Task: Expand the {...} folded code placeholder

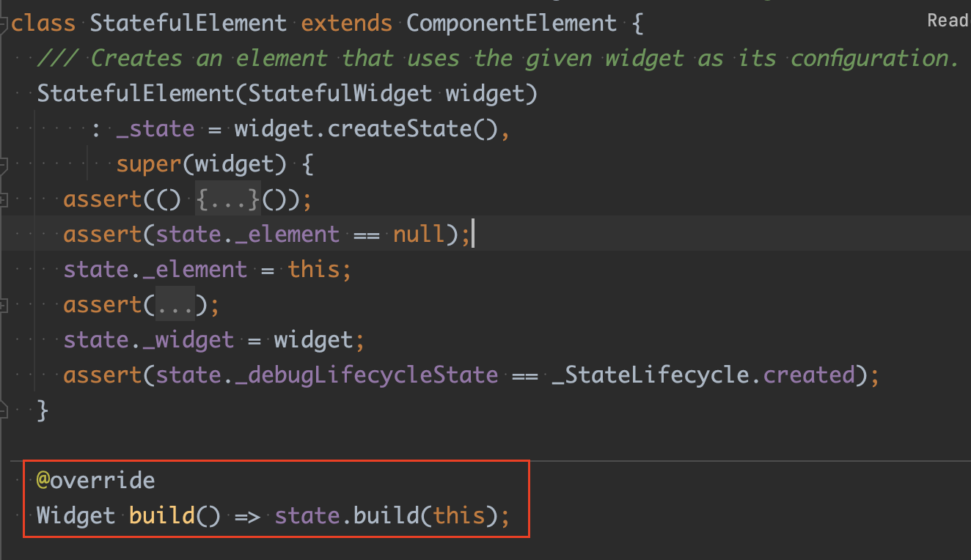Action: point(228,199)
